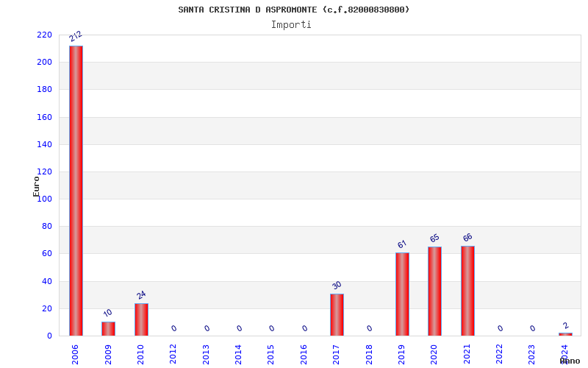Screen dimensions: 588x368
Task: Click the 2017 bar valued 30
Action: pyautogui.click(x=337, y=315)
